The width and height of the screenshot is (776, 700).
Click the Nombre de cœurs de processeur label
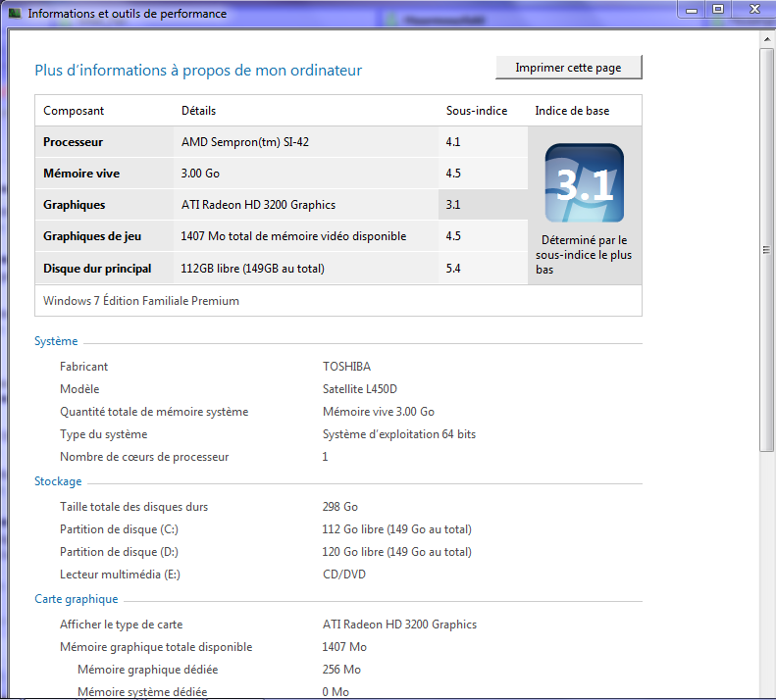144,457
